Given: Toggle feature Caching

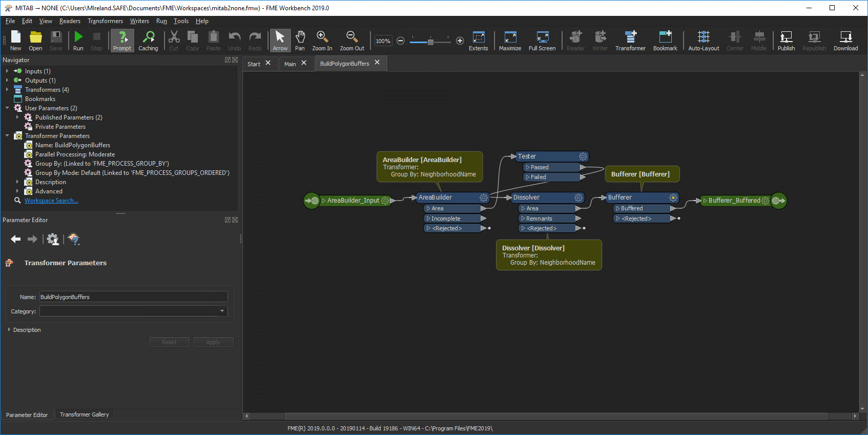Looking at the screenshot, I should 148,41.
